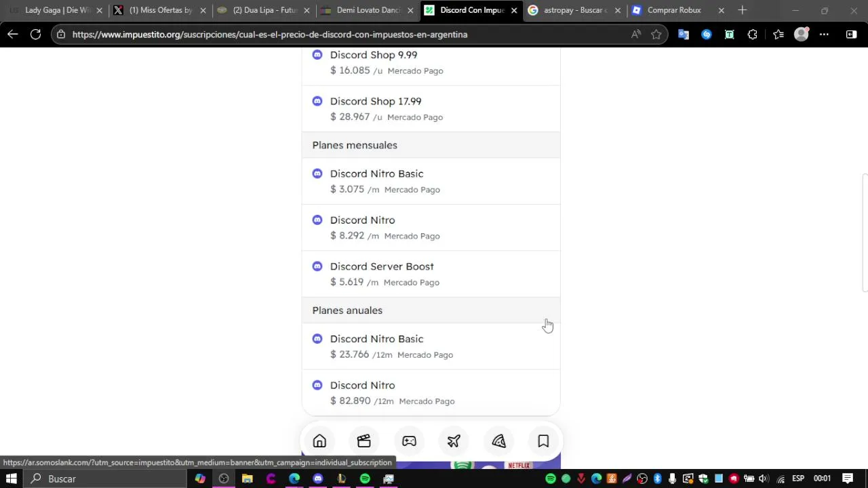Click the Discord icon beside Shop 17.99
Screen dimensions: 868x488
click(x=317, y=101)
